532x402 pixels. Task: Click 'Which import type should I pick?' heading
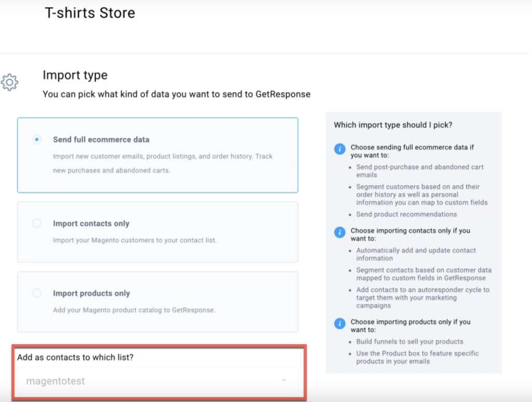[393, 125]
